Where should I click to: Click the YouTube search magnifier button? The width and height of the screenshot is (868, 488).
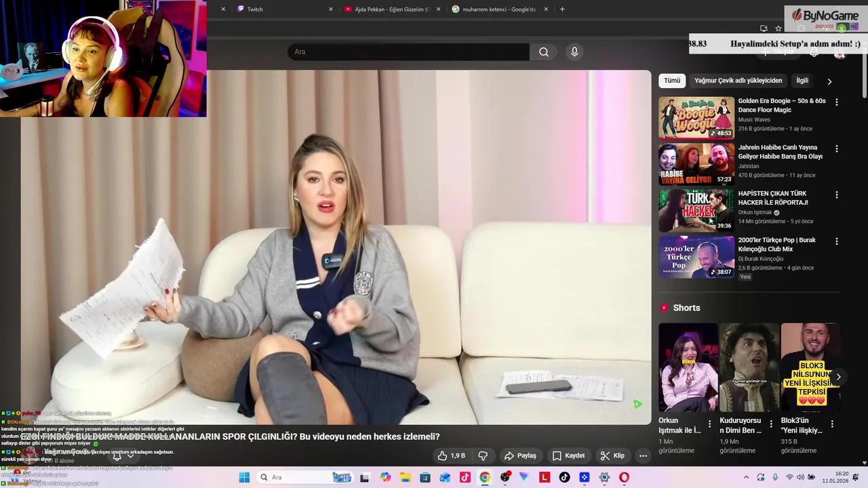[544, 52]
